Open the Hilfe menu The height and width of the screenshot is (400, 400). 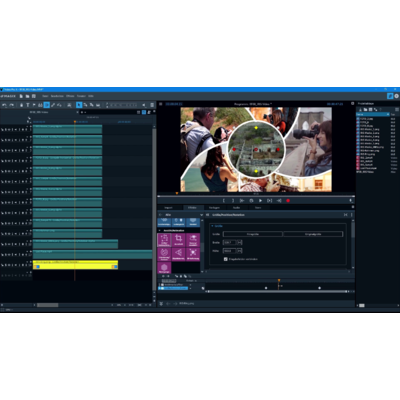pos(91,96)
